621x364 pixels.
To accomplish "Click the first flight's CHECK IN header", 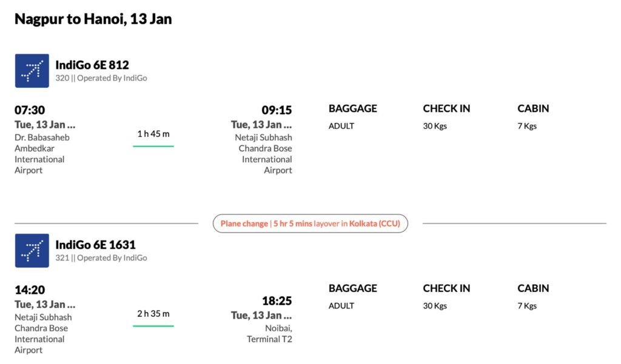I will (x=446, y=108).
